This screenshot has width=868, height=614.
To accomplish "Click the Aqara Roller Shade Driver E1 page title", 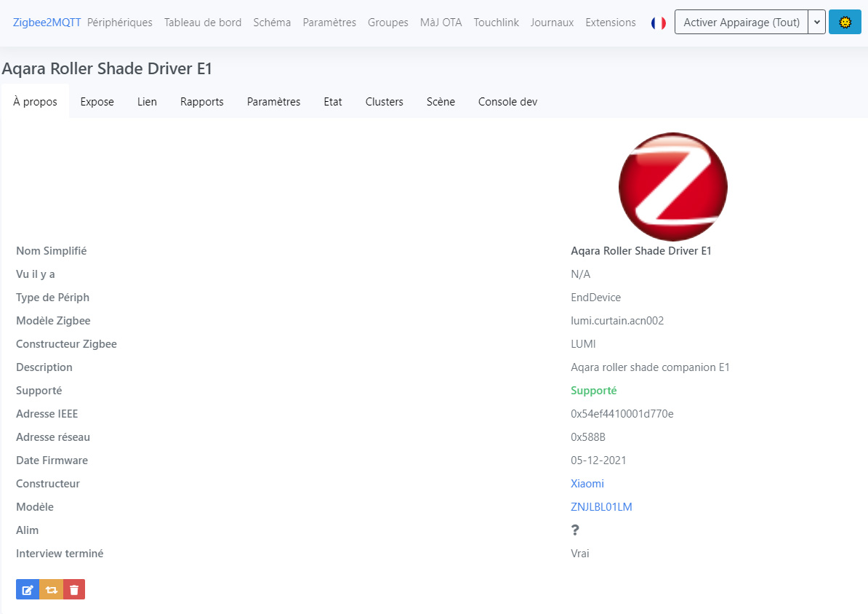I will [x=107, y=68].
